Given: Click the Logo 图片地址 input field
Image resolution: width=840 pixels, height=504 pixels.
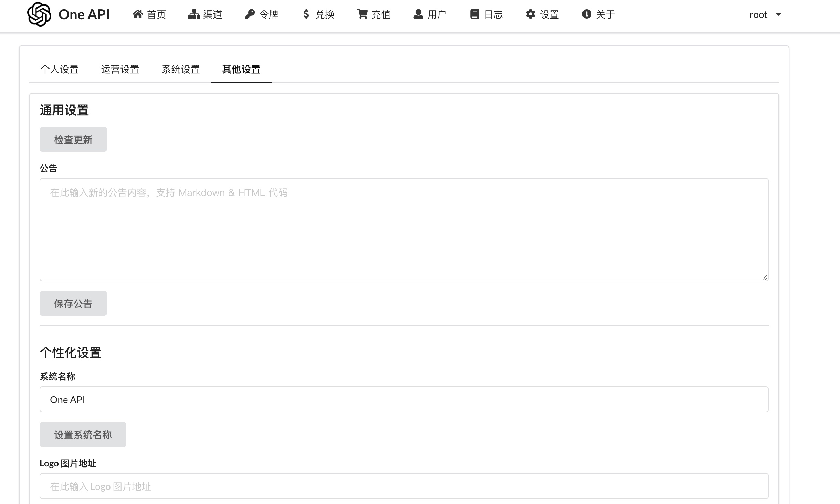Looking at the screenshot, I should click(404, 486).
